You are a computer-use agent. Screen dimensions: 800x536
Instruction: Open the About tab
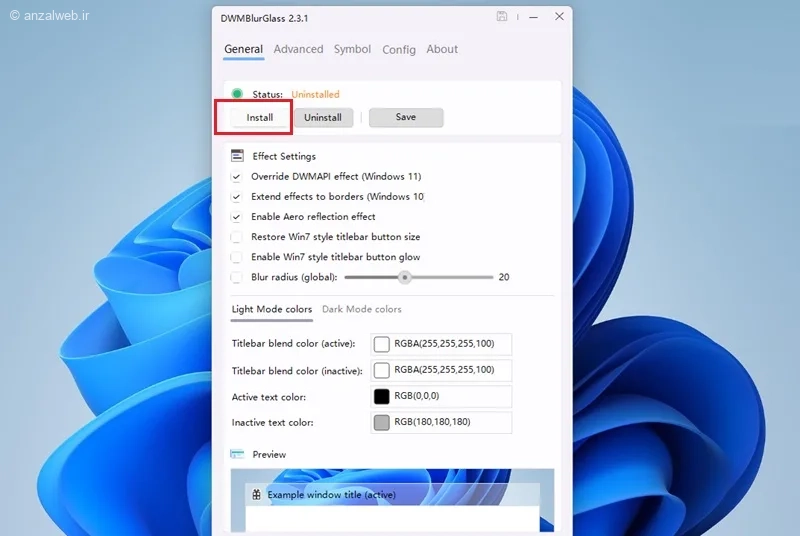pyautogui.click(x=442, y=49)
